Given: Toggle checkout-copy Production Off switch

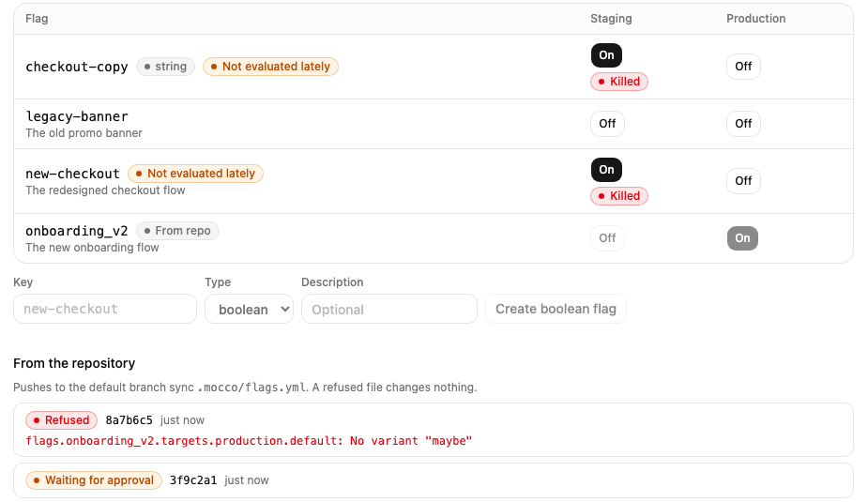Looking at the screenshot, I should point(743,67).
